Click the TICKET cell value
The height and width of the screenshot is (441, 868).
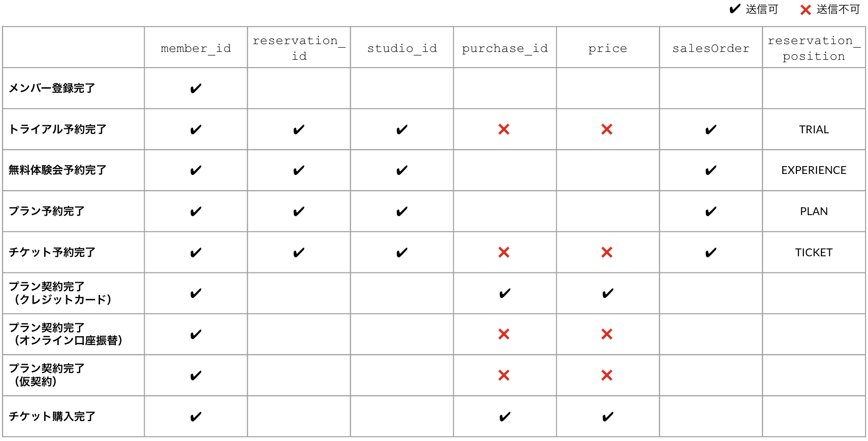[814, 252]
